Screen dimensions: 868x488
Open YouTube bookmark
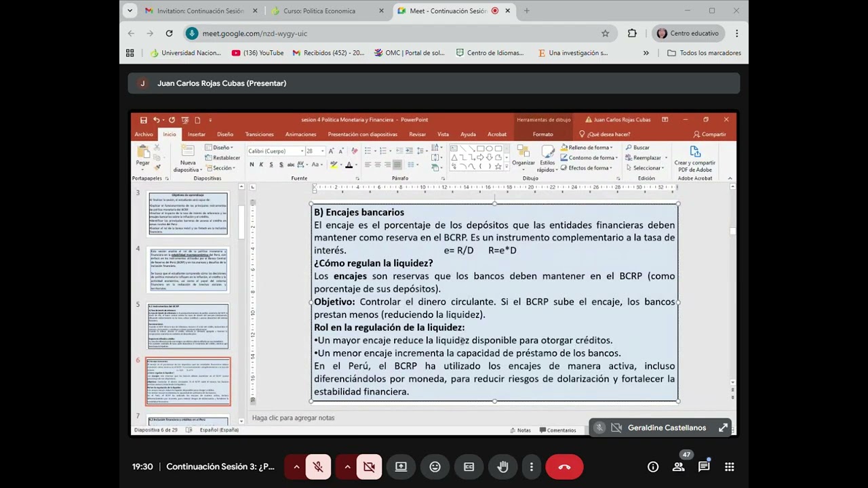click(258, 53)
